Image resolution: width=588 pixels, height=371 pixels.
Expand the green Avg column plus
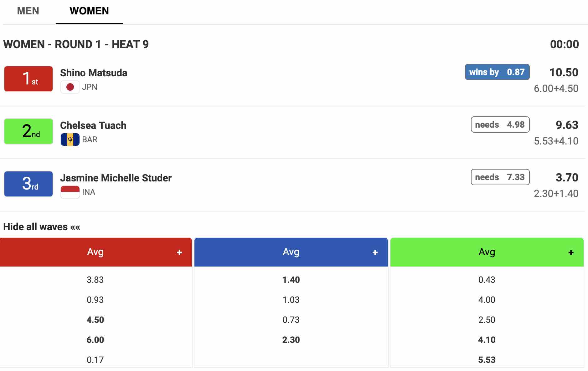571,252
